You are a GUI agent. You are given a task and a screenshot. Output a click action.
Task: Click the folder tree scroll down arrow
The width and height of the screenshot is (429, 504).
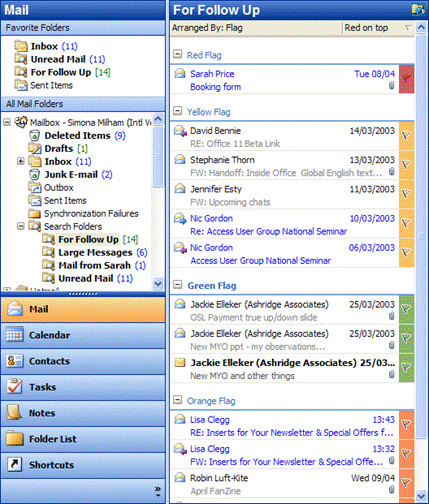(158, 284)
